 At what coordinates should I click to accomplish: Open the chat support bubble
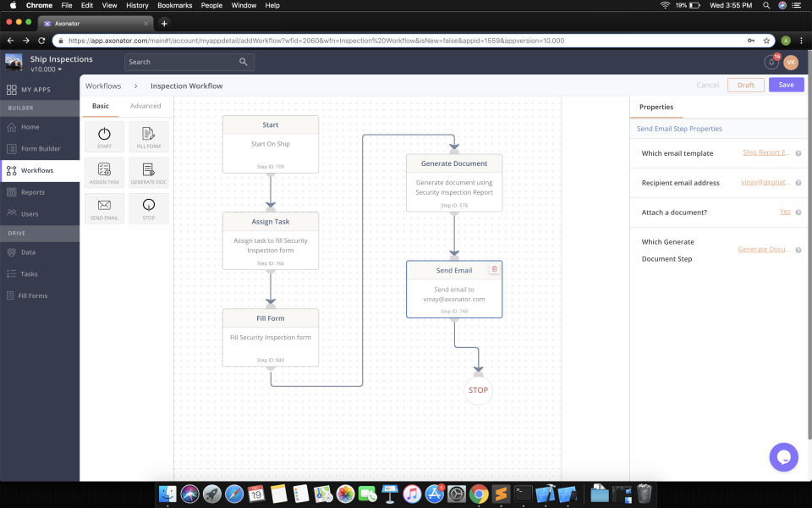pyautogui.click(x=783, y=456)
